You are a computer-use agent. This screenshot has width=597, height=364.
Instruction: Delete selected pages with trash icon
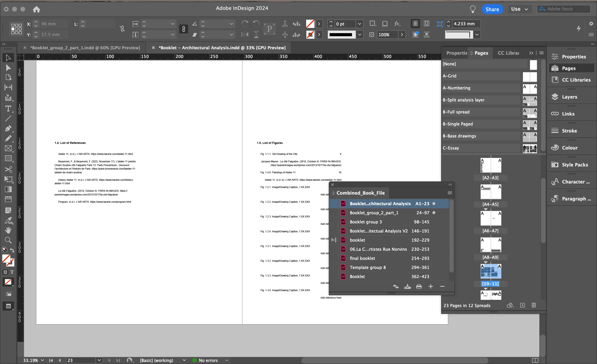click(534, 305)
